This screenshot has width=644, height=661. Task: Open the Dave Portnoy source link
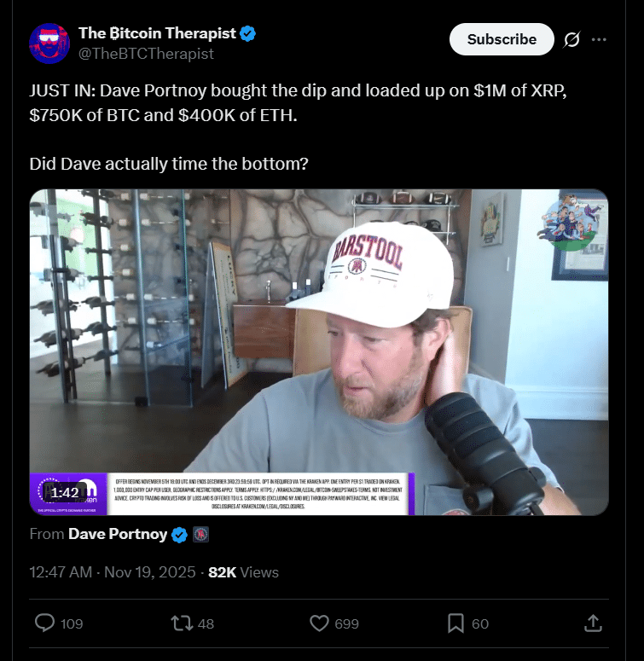(117, 535)
